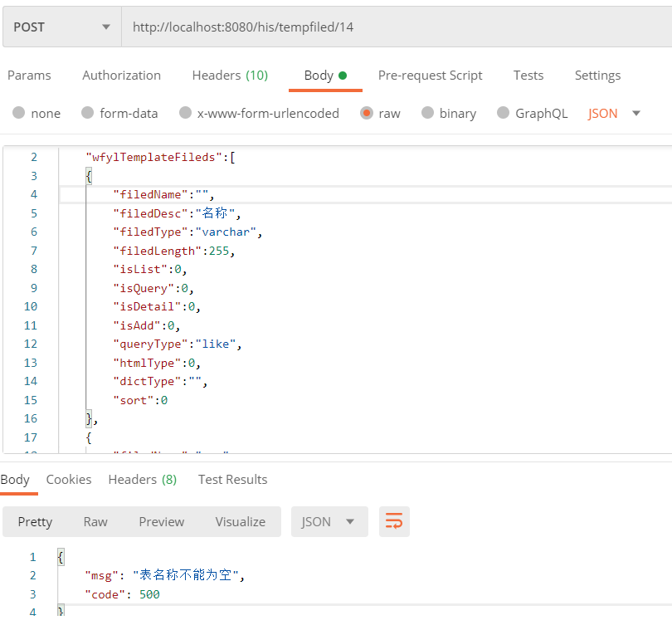Click the request URL field
672x625 pixels.
332,26
